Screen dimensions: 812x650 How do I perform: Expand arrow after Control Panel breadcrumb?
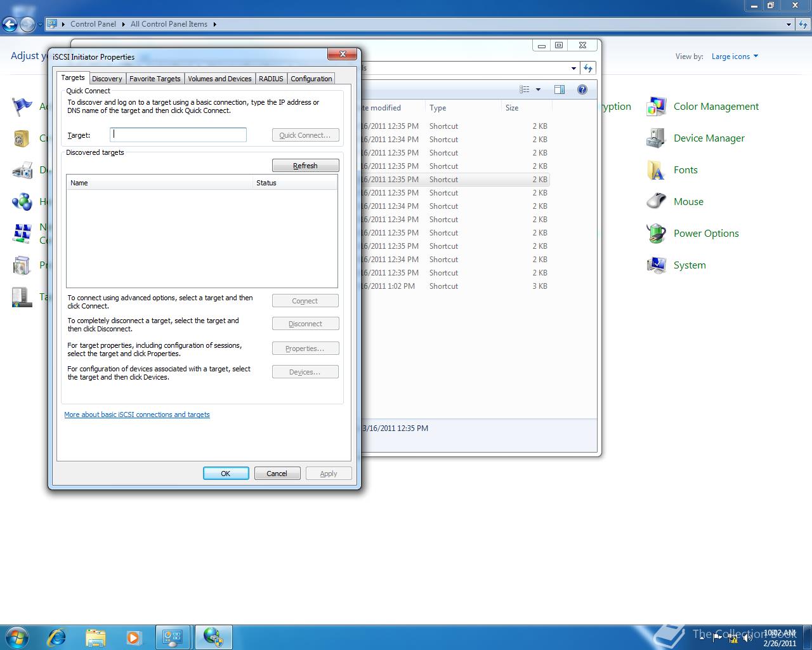pyautogui.click(x=123, y=24)
